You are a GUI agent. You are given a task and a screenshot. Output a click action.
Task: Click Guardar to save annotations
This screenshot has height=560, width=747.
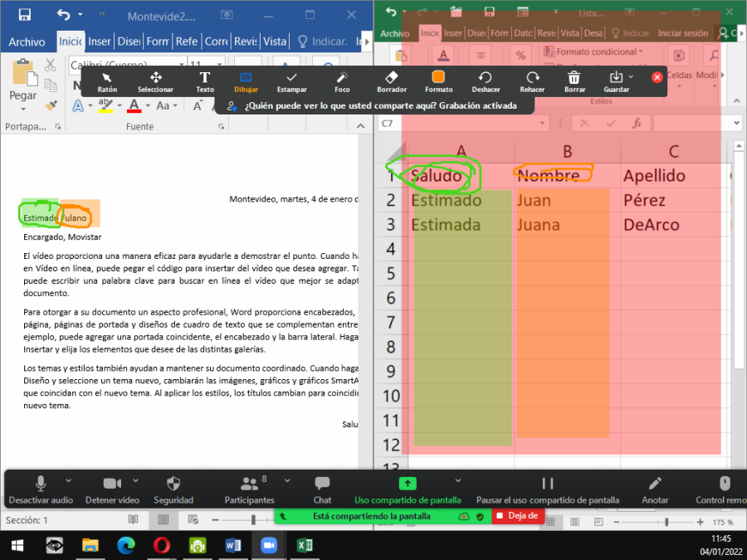pos(616,82)
